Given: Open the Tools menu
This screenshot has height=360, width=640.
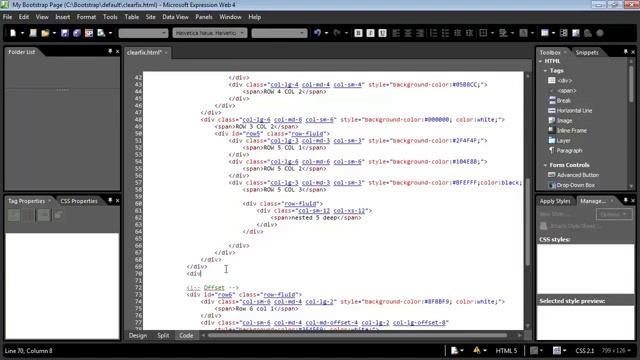Looking at the screenshot, I should tap(110, 17).
